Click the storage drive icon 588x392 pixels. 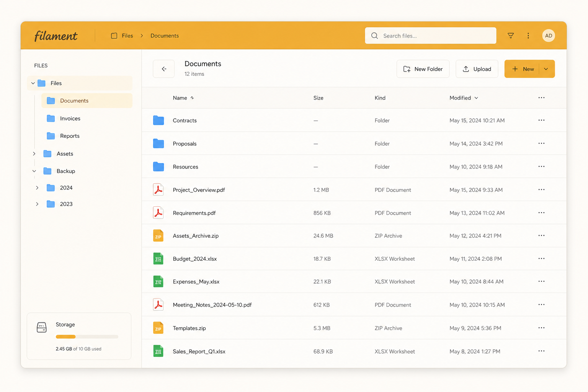41,327
